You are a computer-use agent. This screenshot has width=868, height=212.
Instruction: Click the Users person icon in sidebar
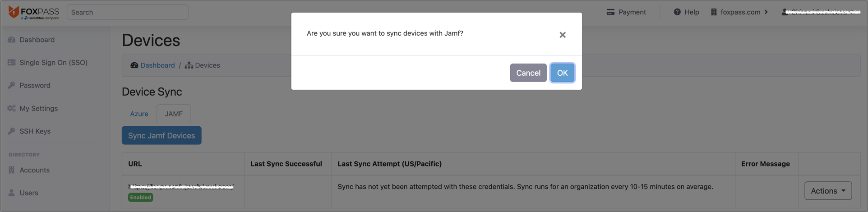point(12,193)
